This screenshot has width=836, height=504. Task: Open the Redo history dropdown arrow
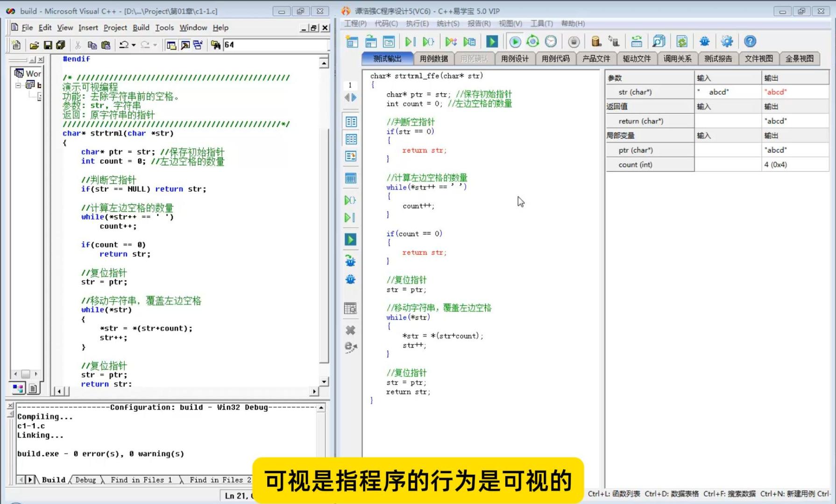coord(155,45)
